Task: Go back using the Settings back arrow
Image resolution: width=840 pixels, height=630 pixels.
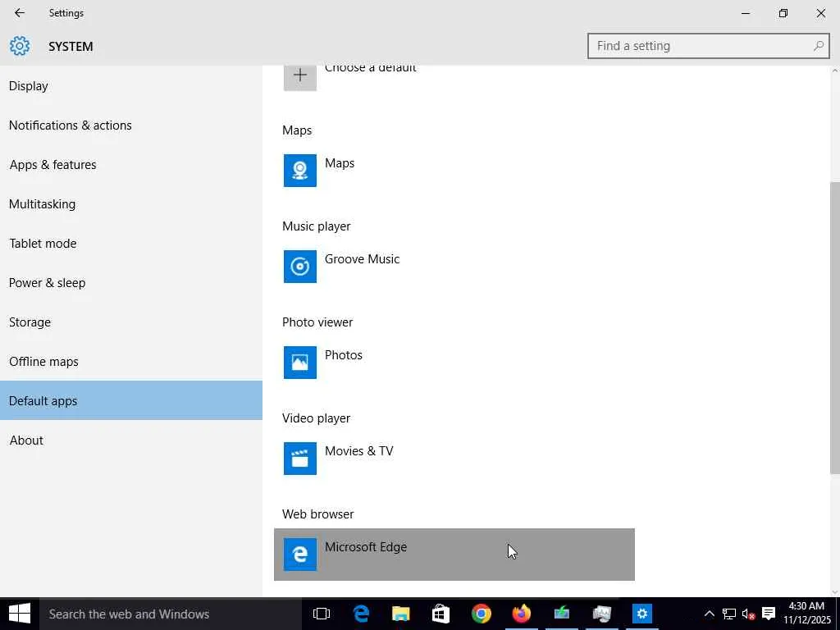Action: click(x=20, y=13)
